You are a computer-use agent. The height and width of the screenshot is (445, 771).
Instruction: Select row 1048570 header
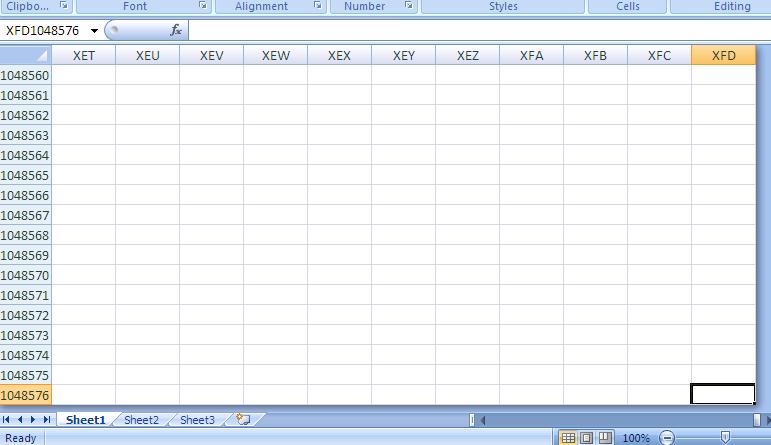26,275
